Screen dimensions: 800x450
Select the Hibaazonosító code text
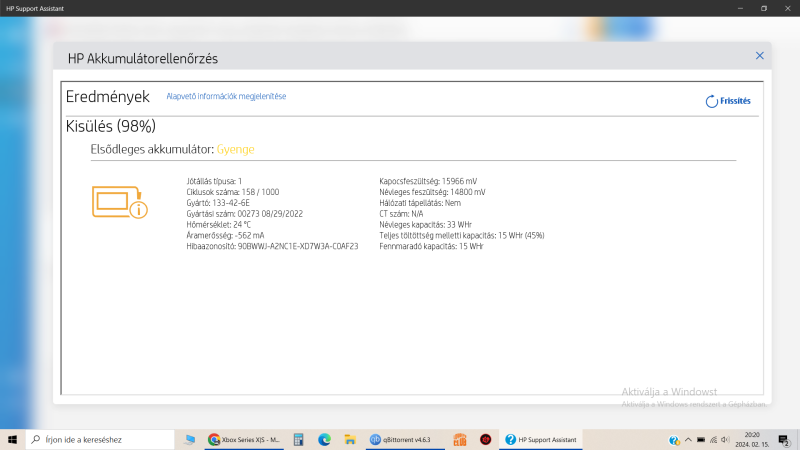272,246
